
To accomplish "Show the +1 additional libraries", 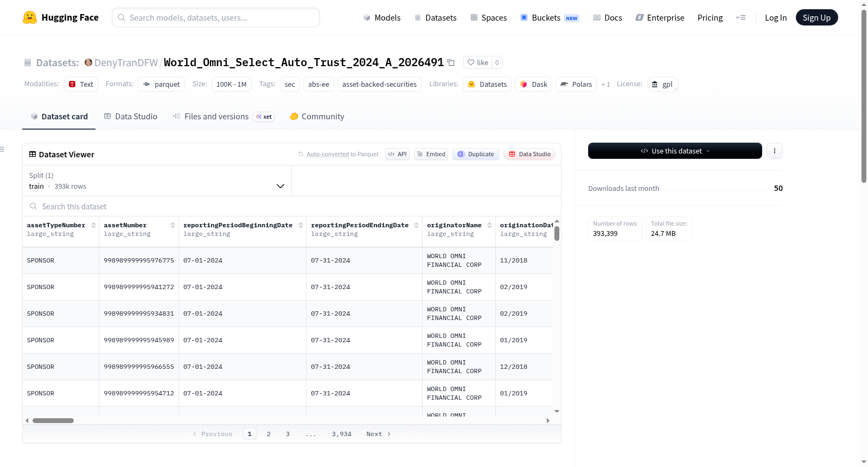I will tap(605, 84).
